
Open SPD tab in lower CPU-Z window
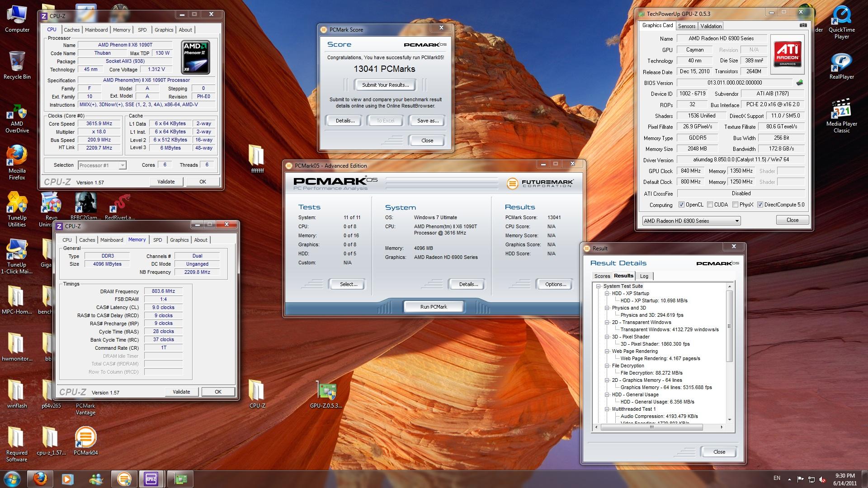[x=157, y=240]
